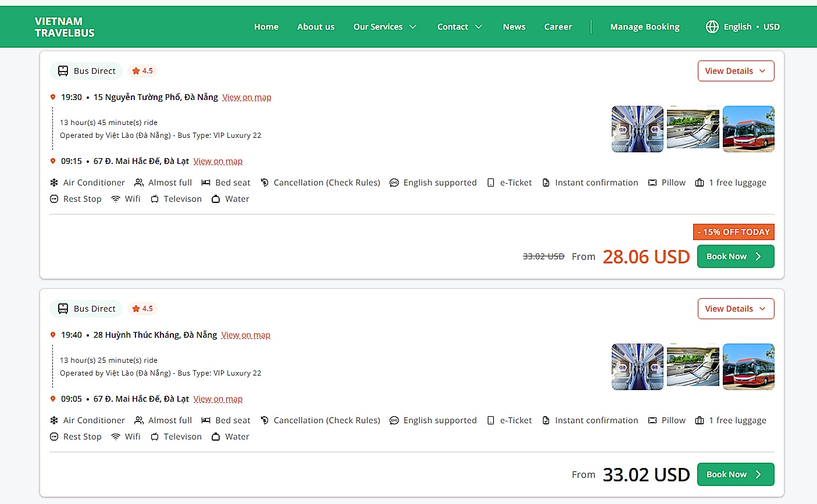View 28 Huỳnh Thúc Kháng on map
This screenshot has height=504, width=817.
(246, 335)
